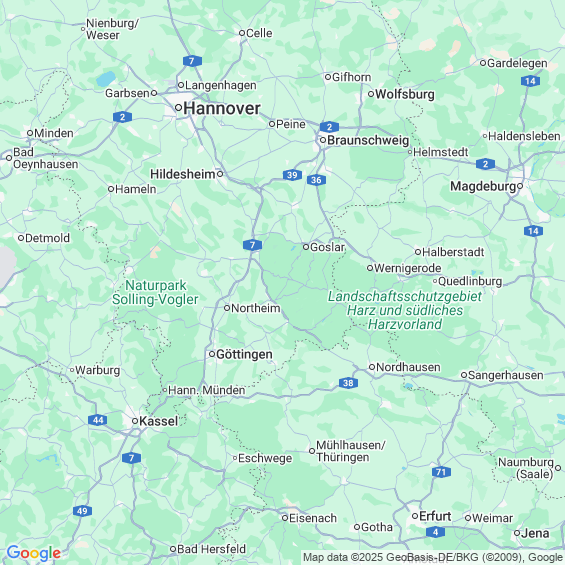This screenshot has width=565, height=565.
Task: Select the Göttingen city marker
Action: [212, 354]
